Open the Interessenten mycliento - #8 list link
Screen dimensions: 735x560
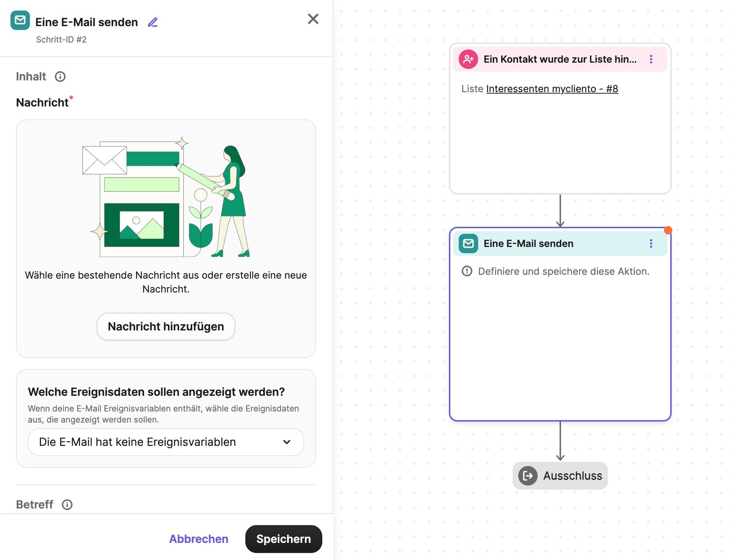(552, 89)
